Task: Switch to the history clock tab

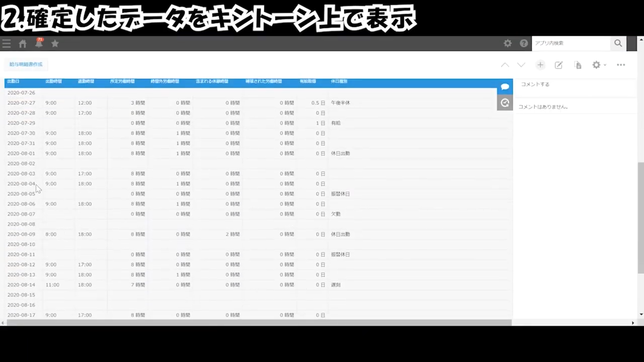Action: click(505, 103)
